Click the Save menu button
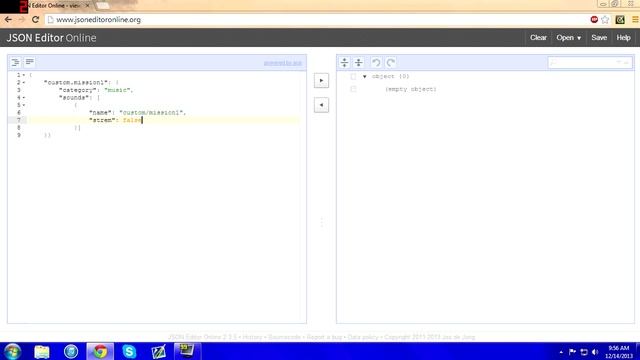The width and height of the screenshot is (640, 360). pyautogui.click(x=599, y=38)
